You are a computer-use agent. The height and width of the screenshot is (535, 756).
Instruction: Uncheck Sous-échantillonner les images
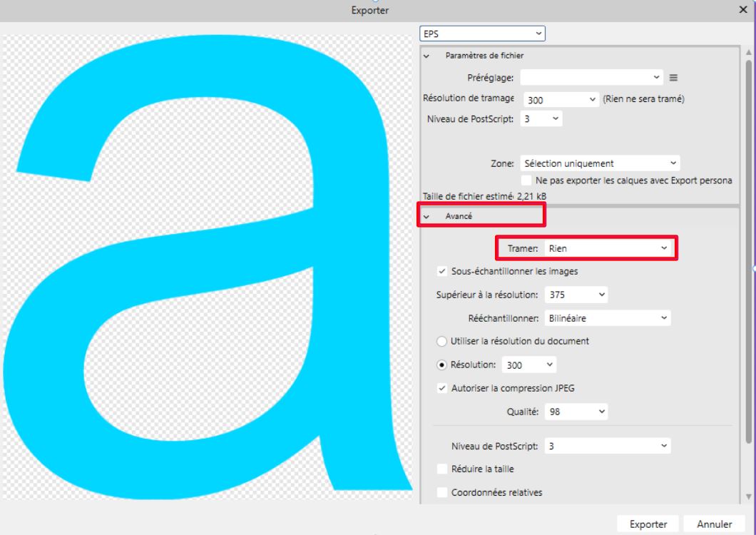(x=441, y=272)
